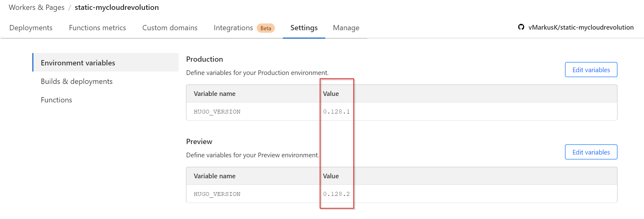Select Environment variables in the sidebar

[78, 63]
